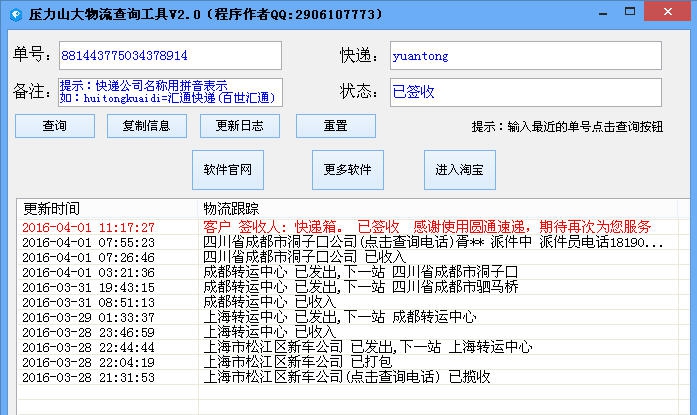Click the 上海转运中心 已收入 entry

coord(269,332)
